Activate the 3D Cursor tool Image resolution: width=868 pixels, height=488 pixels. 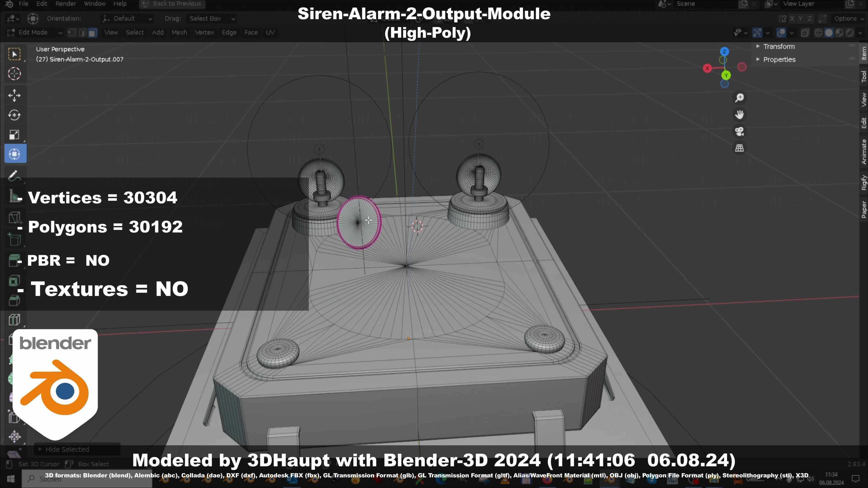[x=14, y=74]
